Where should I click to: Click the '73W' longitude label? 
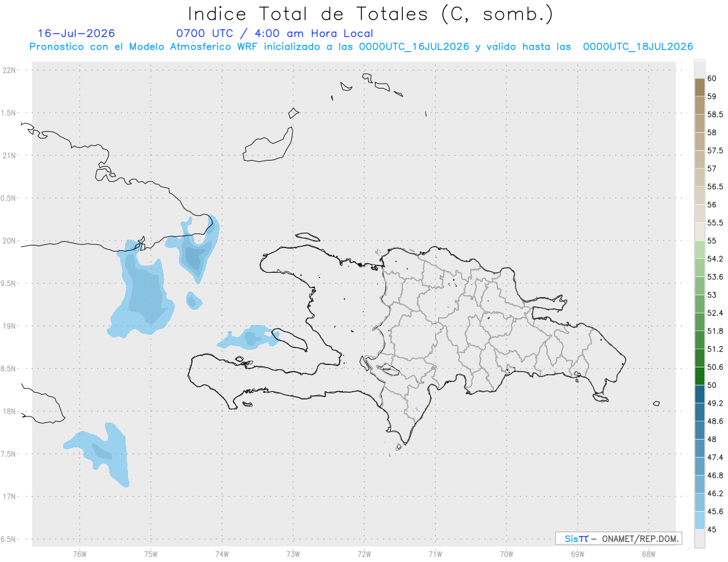pos(293,554)
